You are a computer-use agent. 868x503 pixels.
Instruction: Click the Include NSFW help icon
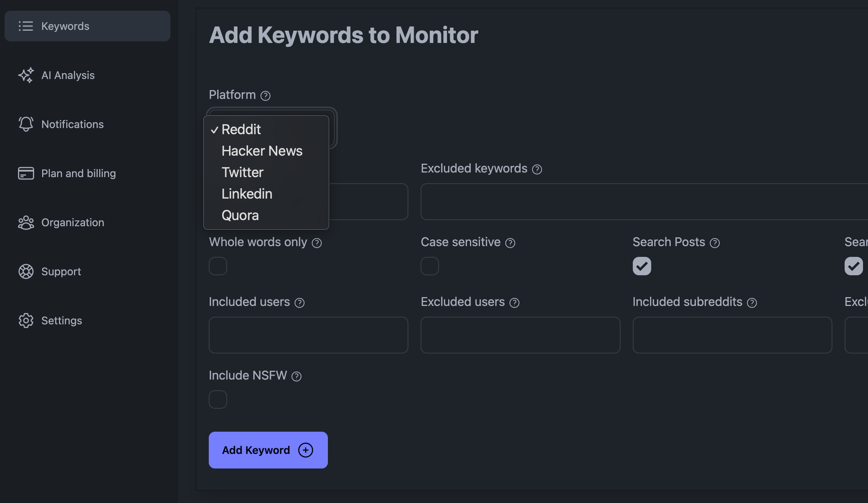[x=296, y=376]
